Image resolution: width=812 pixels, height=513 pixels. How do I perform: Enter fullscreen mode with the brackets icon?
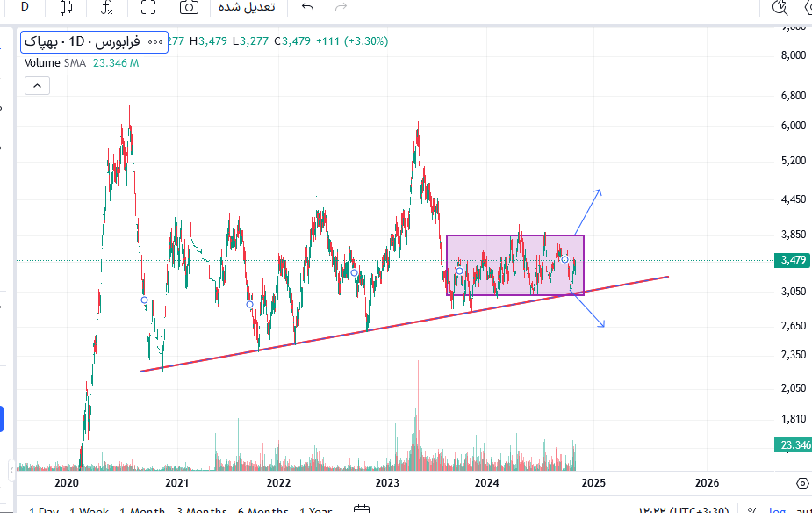pyautogui.click(x=148, y=7)
